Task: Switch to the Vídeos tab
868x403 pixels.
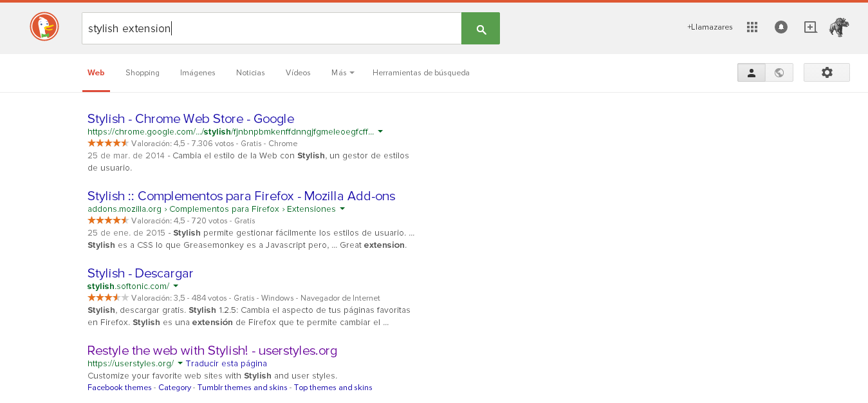Action: coord(298,73)
